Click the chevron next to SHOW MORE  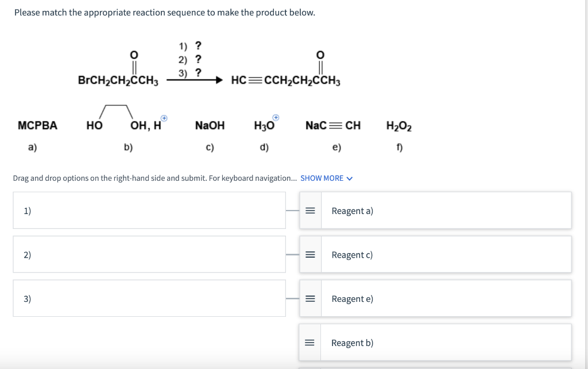pyautogui.click(x=350, y=178)
